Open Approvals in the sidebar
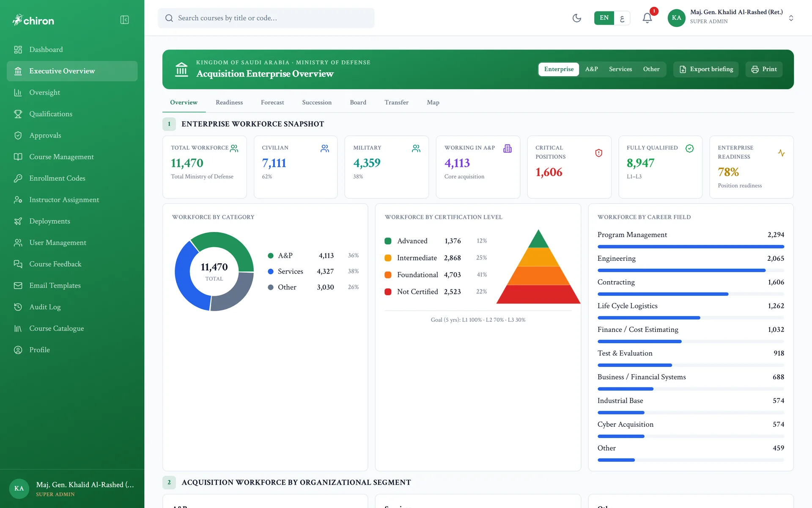The image size is (812, 508). coord(72,135)
